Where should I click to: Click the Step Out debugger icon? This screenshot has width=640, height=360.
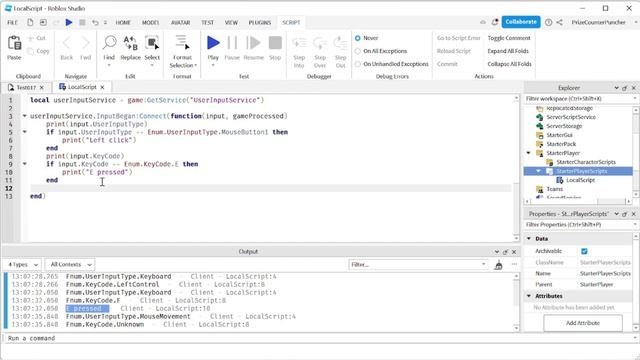click(340, 43)
